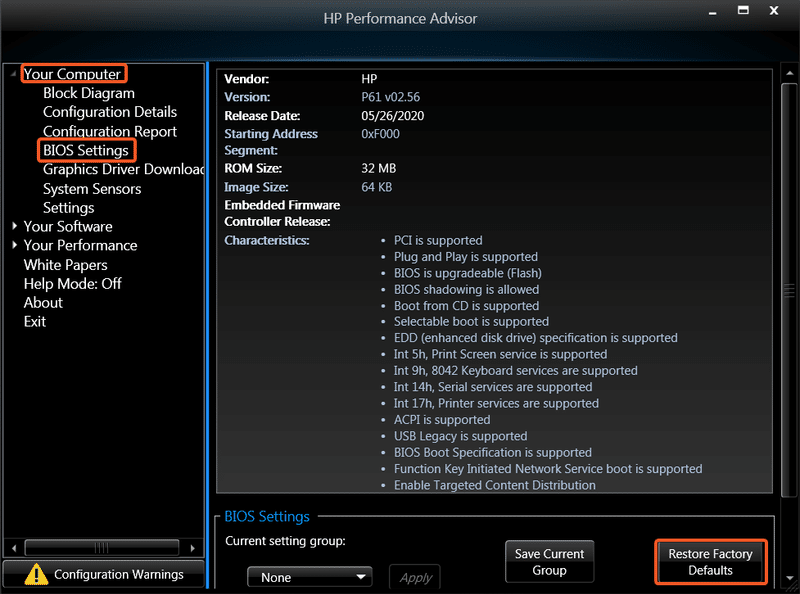Click the Configuration Warnings alert icon

pos(36,575)
